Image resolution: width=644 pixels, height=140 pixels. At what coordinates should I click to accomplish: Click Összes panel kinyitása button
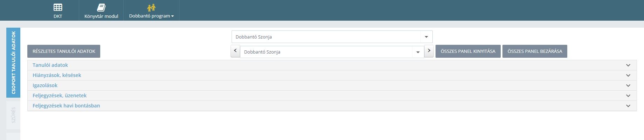pos(468,51)
